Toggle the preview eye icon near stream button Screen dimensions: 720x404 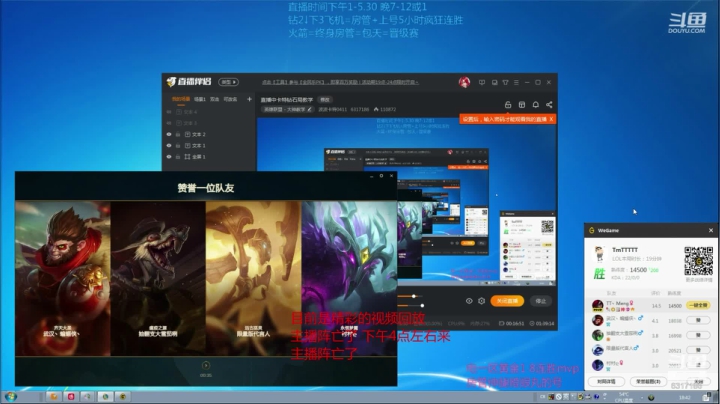[469, 301]
